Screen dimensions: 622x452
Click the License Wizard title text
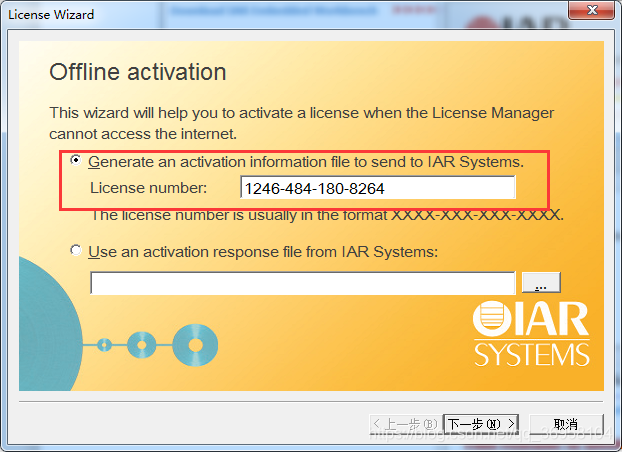[x=51, y=15]
